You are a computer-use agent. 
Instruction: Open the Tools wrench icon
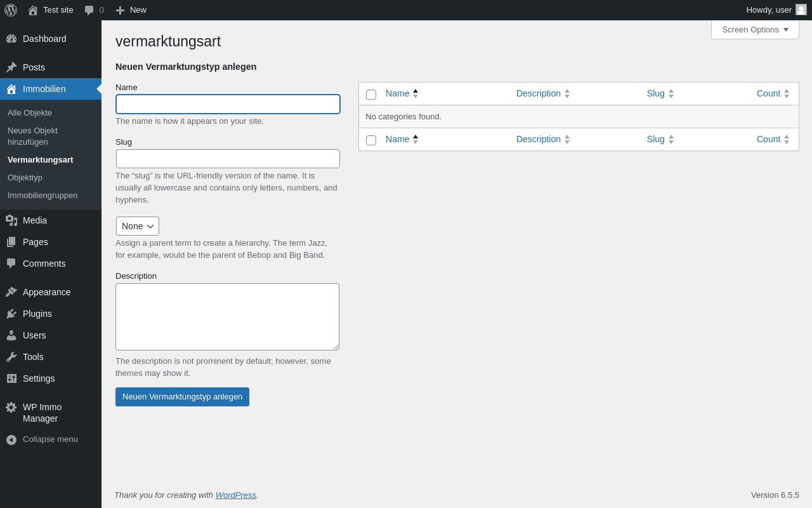point(11,357)
